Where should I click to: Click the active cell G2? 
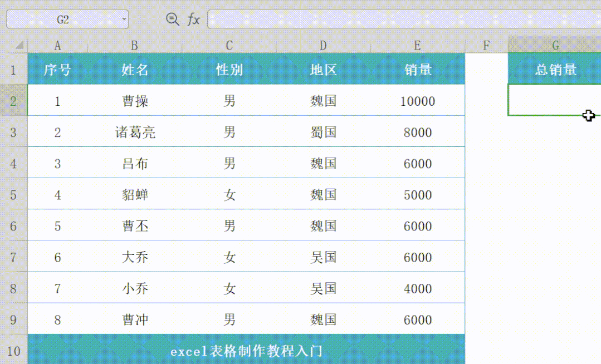click(553, 100)
